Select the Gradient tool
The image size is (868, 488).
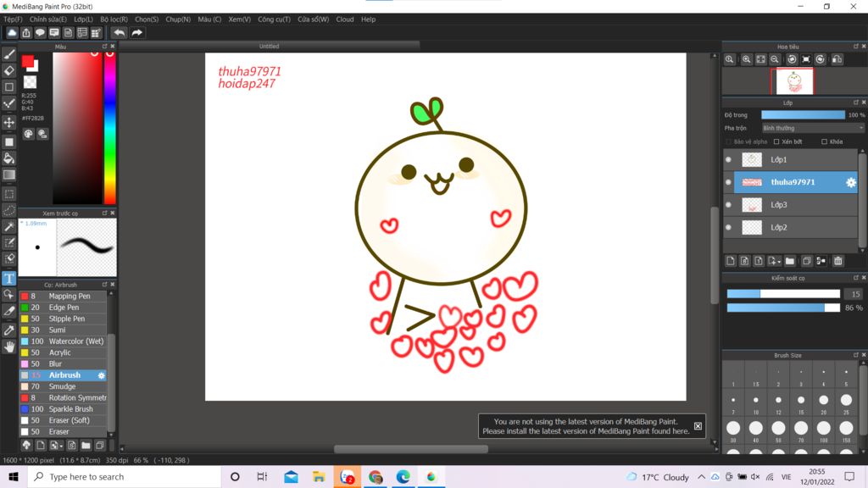[x=8, y=175]
